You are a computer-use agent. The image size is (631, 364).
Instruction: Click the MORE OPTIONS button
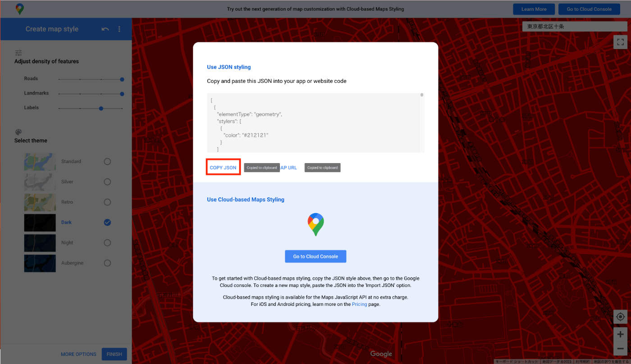coord(78,354)
